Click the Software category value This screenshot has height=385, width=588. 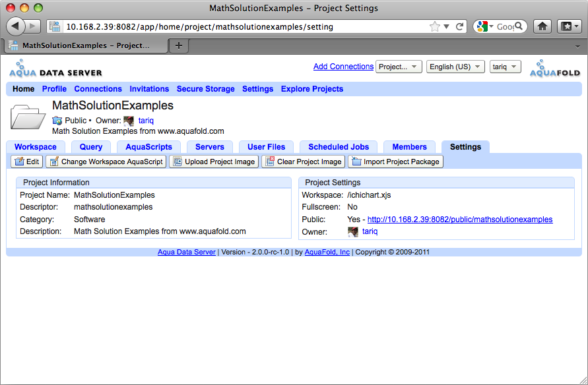point(89,220)
